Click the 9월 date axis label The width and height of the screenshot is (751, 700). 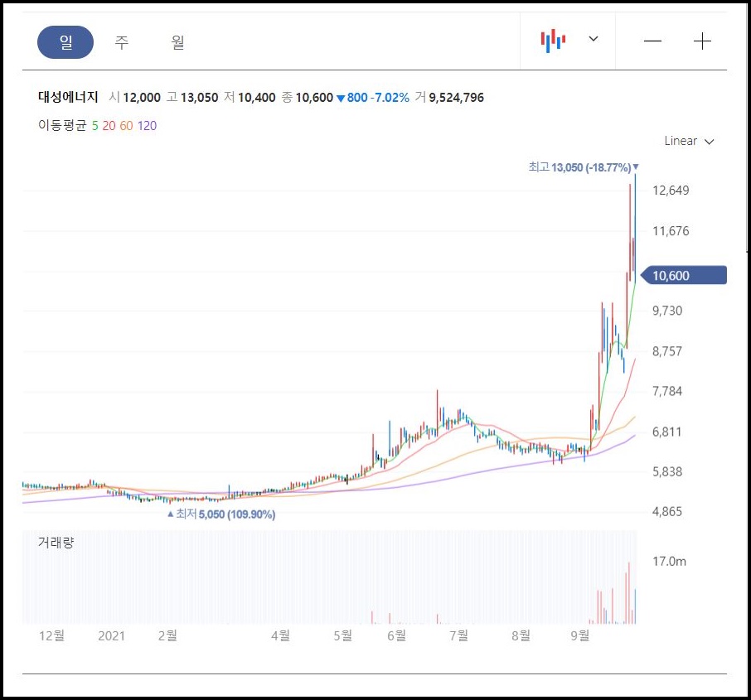(580, 635)
